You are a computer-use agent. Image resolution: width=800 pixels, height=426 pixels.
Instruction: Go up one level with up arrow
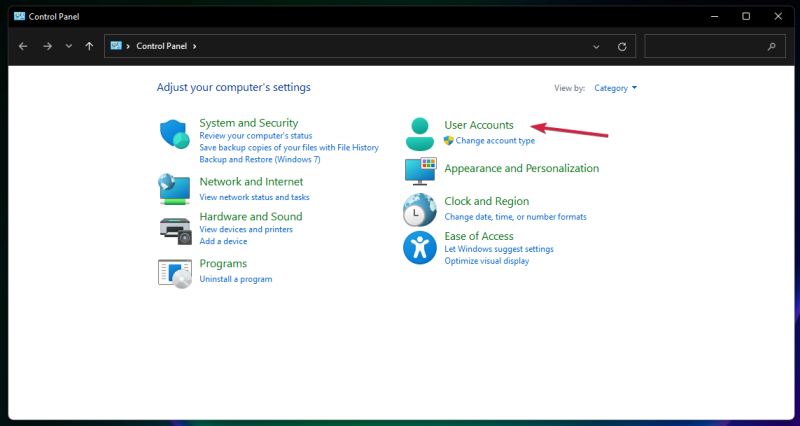tap(90, 46)
